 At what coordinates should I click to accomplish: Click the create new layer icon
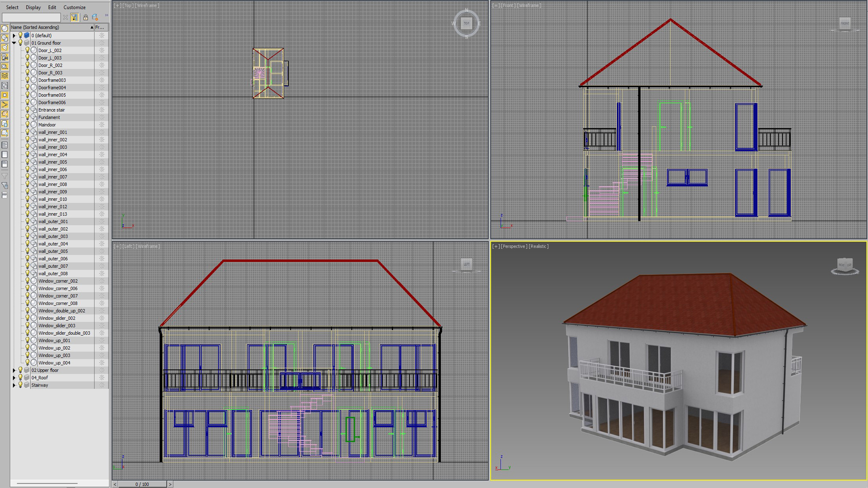(95, 17)
